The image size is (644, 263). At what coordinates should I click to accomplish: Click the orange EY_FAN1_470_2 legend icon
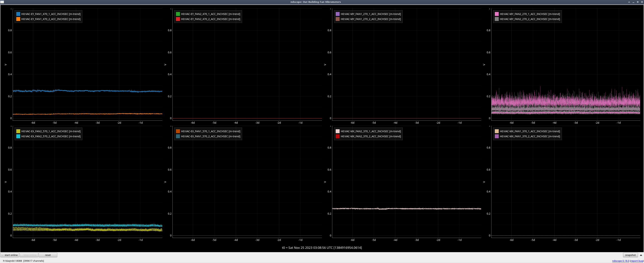(x=18, y=19)
